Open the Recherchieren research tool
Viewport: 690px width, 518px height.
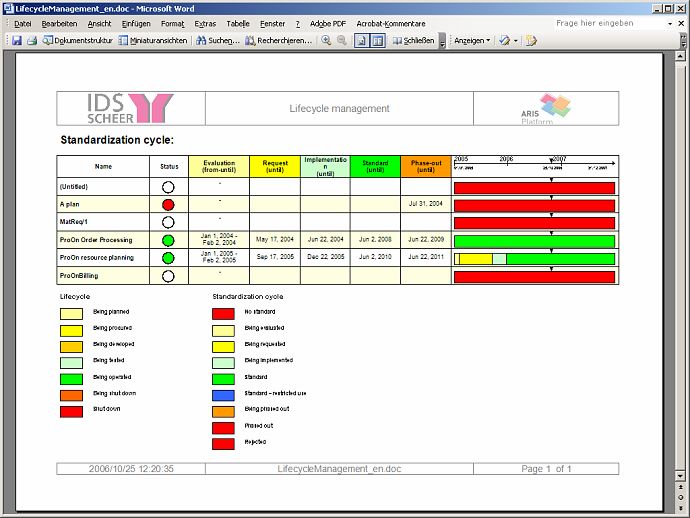pyautogui.click(x=281, y=41)
